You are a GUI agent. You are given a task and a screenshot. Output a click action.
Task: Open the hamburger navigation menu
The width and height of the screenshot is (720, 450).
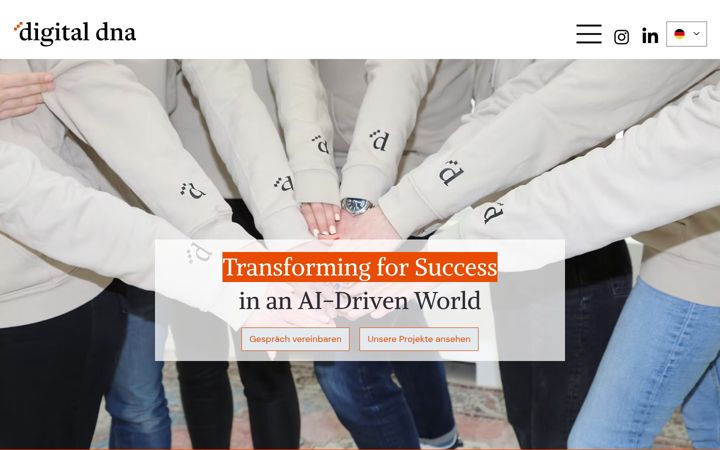point(589,34)
